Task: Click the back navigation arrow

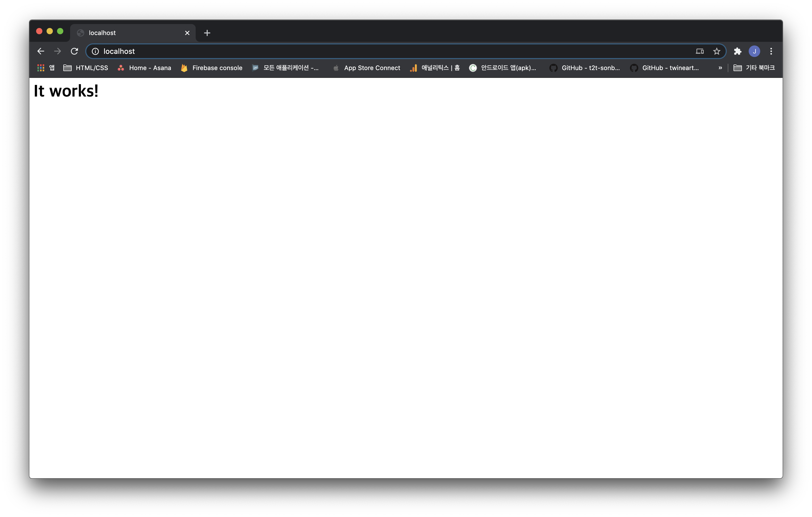Action: tap(41, 51)
